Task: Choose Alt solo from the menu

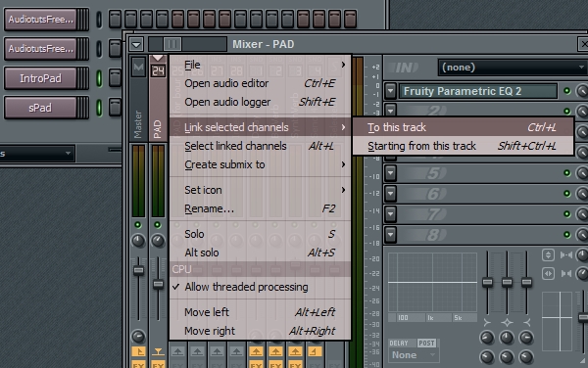Action: (260, 253)
